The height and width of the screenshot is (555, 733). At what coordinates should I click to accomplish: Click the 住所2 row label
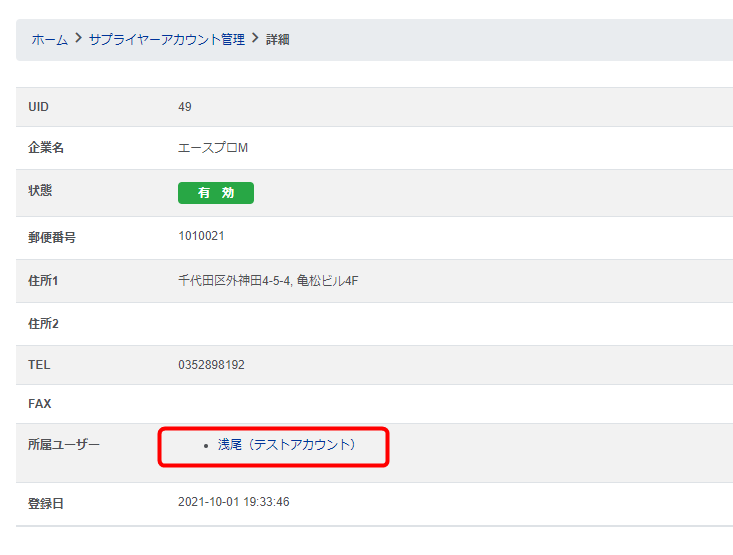(x=43, y=324)
